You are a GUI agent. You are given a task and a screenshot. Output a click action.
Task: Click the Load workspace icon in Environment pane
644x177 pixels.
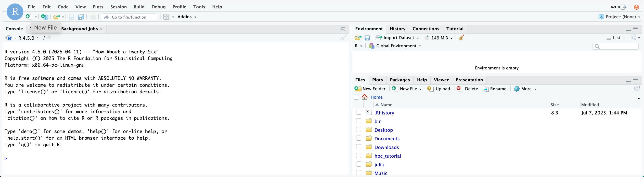(358, 38)
